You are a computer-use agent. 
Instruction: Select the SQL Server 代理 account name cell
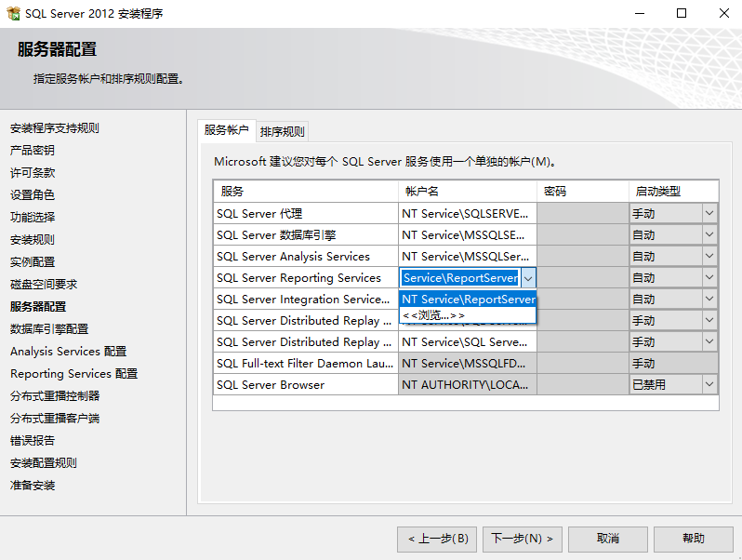468,214
